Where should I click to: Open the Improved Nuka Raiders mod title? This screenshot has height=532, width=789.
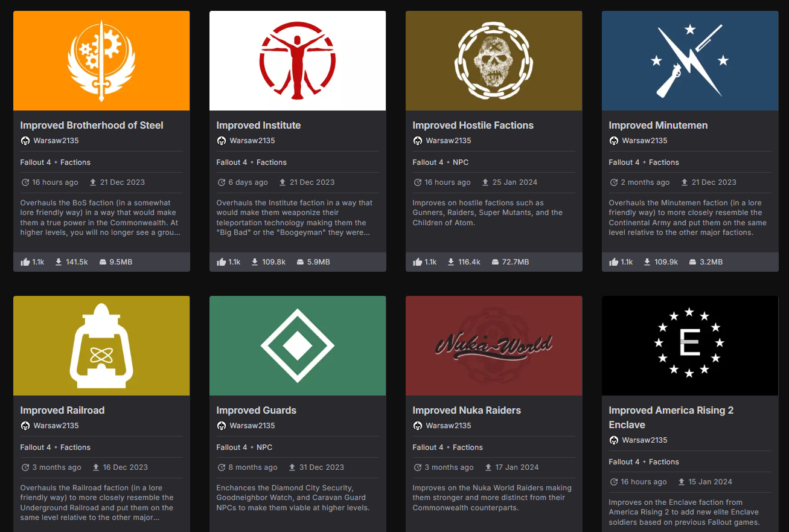tap(467, 411)
